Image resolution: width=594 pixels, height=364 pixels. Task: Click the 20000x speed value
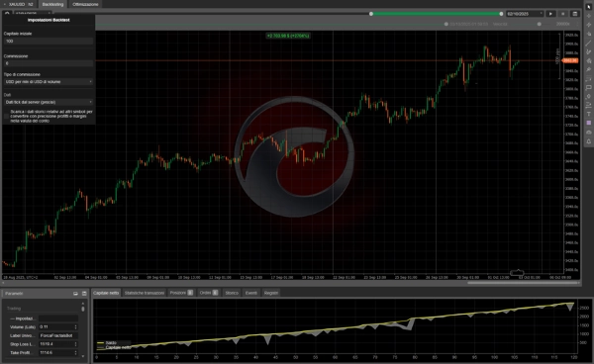563,24
